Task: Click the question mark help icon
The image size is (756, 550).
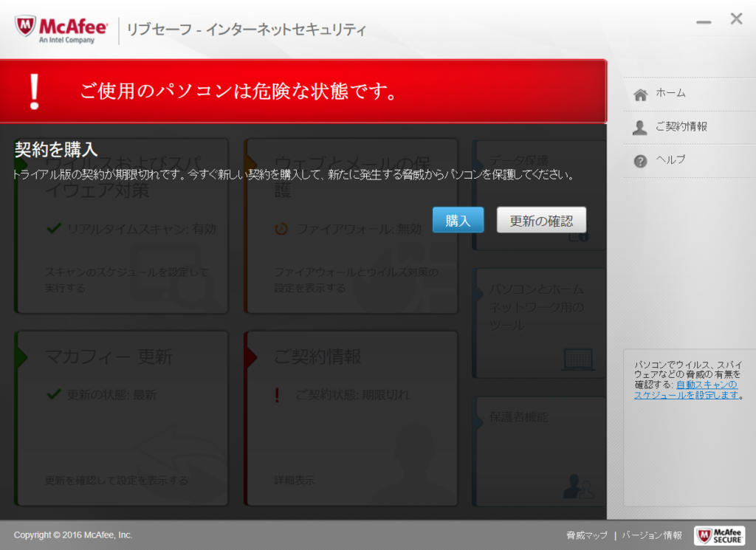Action: click(x=640, y=161)
